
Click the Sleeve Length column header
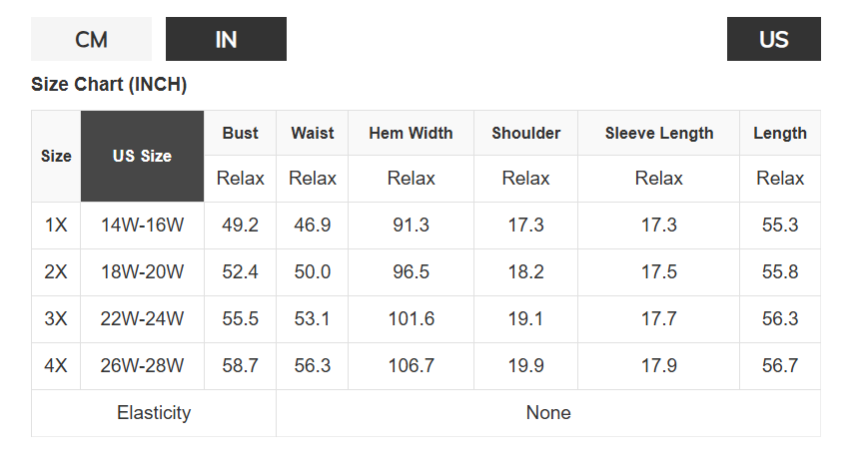(658, 133)
